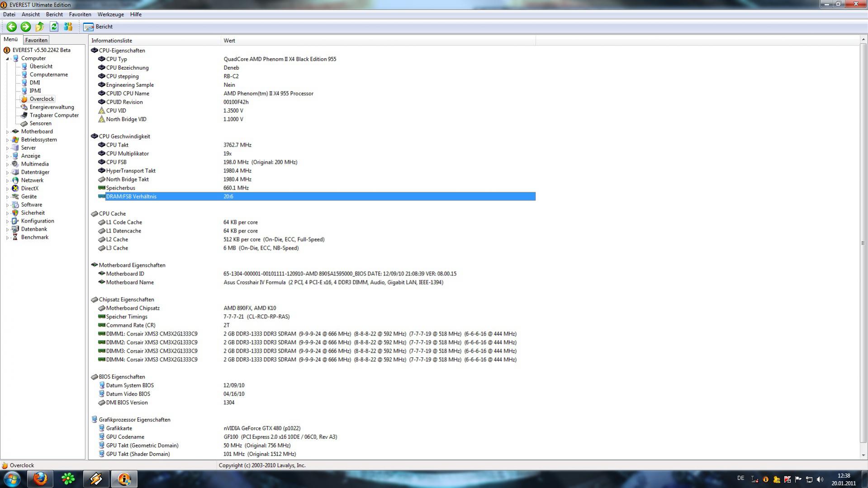
Task: Open the Windows Start button
Action: click(12, 479)
